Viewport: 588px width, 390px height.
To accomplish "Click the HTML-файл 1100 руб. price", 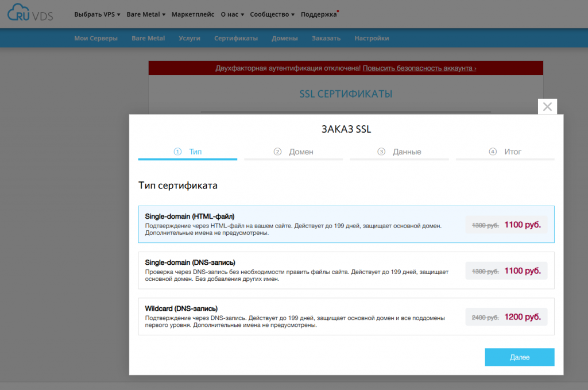I will pyautogui.click(x=523, y=225).
